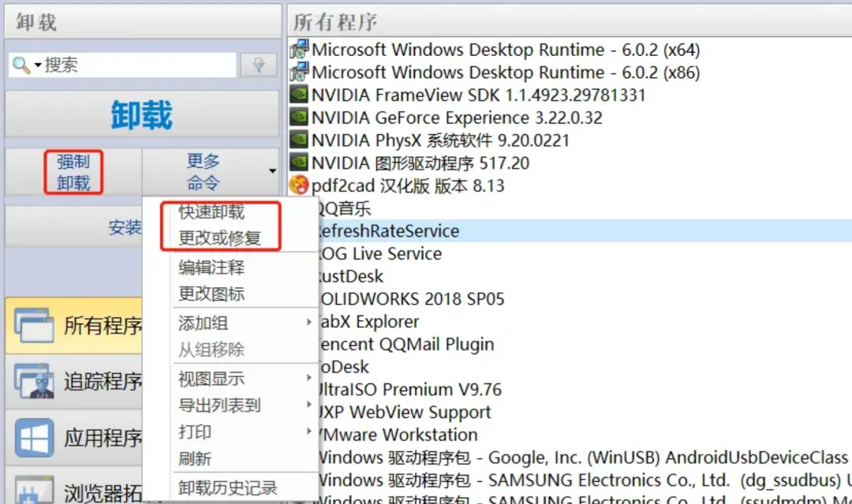Screen dimensions: 852x504
Task: Open 卸载历史记录 from menu
Action: tap(228, 488)
